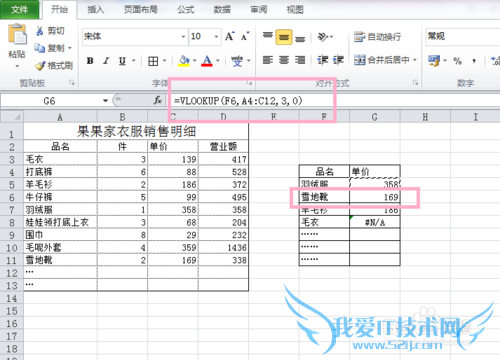Select cell 毛呢外套 in column A
The width and height of the screenshot is (500, 360).
click(x=60, y=247)
